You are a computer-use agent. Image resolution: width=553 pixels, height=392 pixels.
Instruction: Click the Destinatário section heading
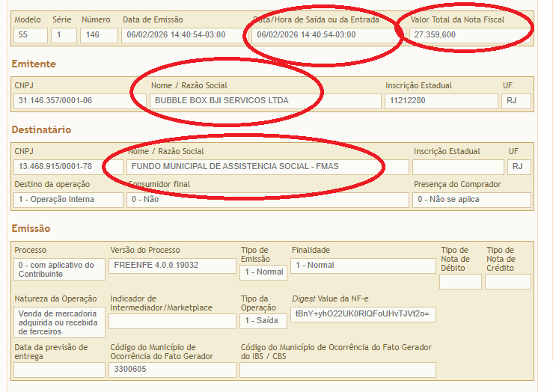point(42,130)
